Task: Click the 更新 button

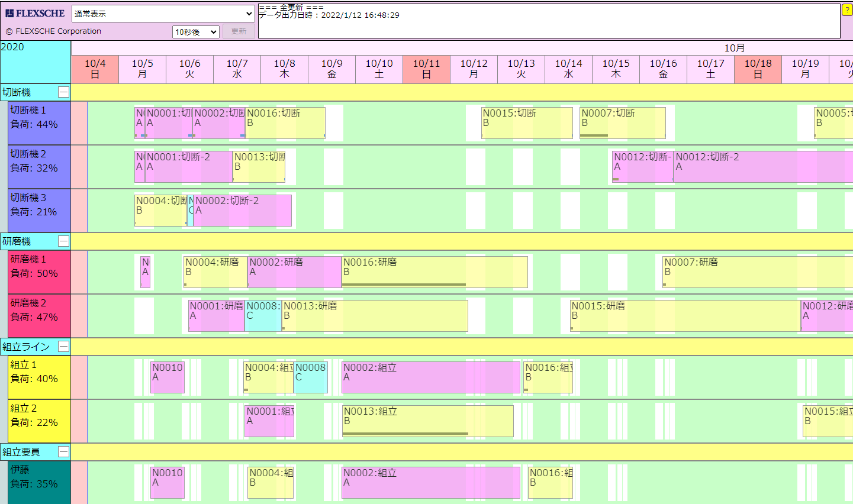Action: click(239, 31)
